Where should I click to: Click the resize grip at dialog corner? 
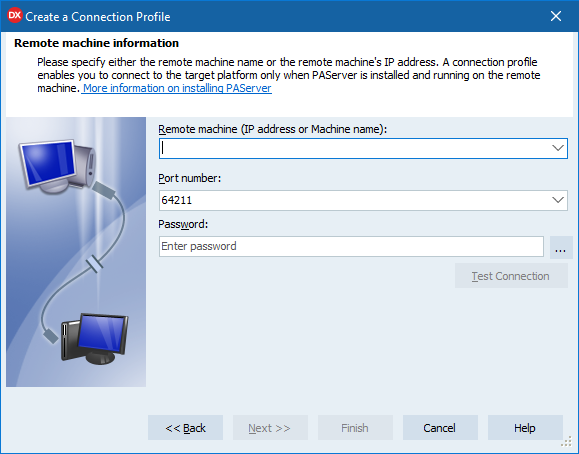(x=566, y=441)
